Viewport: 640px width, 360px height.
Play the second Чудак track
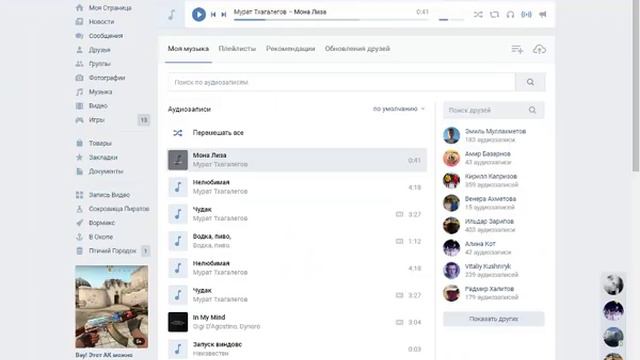297,295
